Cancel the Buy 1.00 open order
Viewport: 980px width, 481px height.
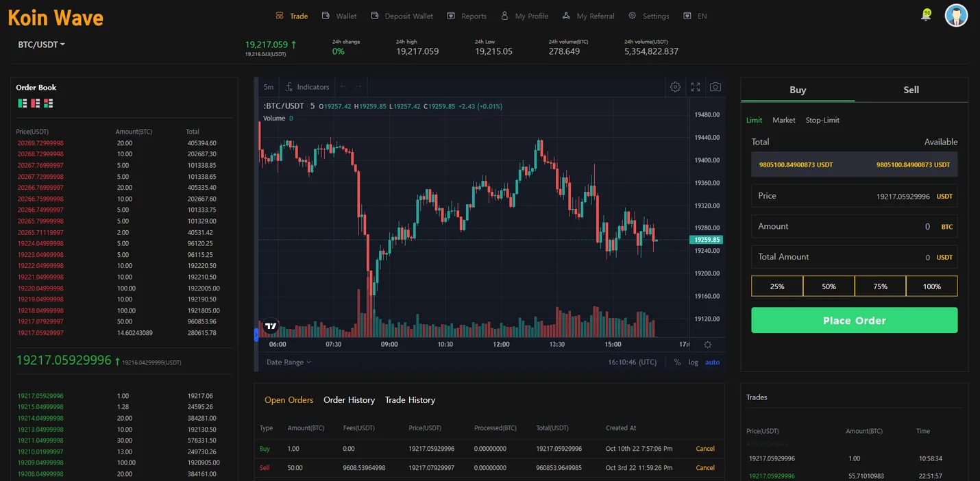[x=705, y=449]
